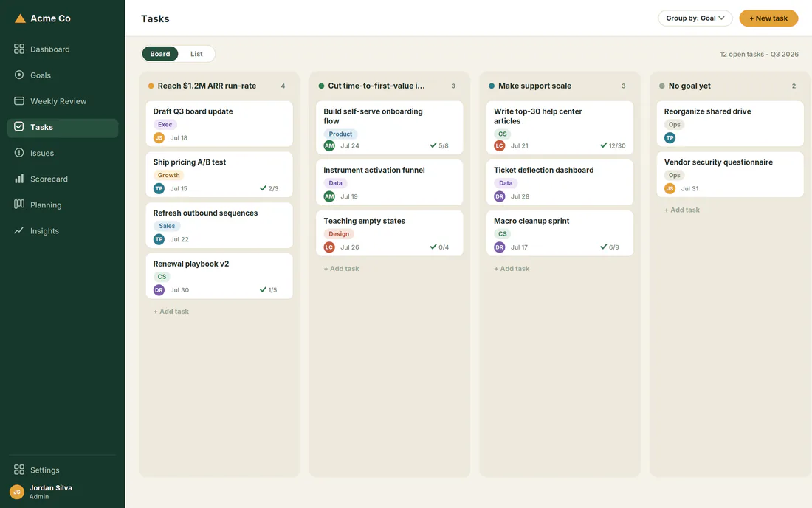Click AM avatar on Instrument activation funnel

coord(329,196)
